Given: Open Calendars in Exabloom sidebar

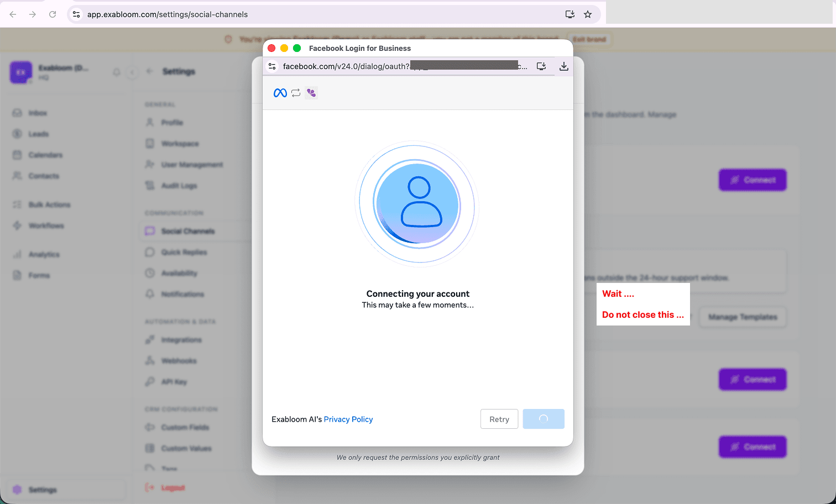Looking at the screenshot, I should 45,155.
